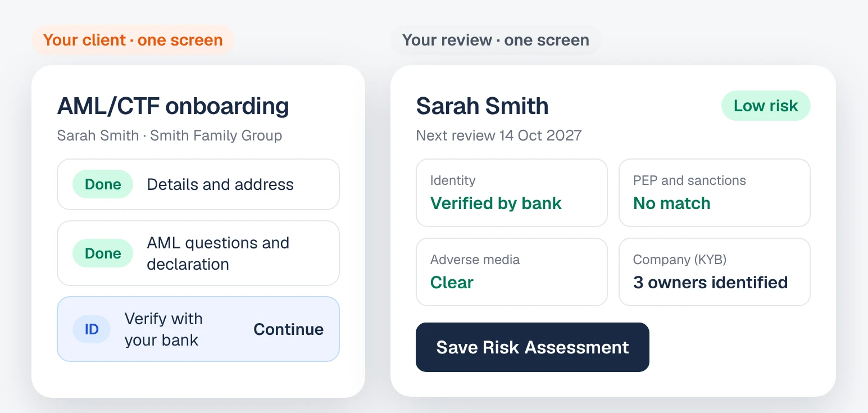Open the Adverse media Clear card
Screen dimensions: 868x413
click(x=511, y=272)
